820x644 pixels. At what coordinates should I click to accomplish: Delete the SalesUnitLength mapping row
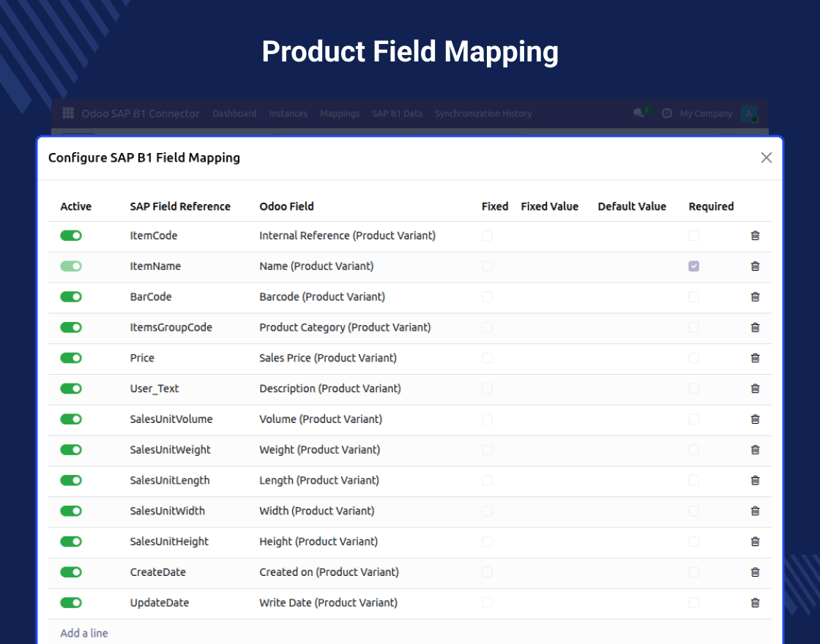755,480
